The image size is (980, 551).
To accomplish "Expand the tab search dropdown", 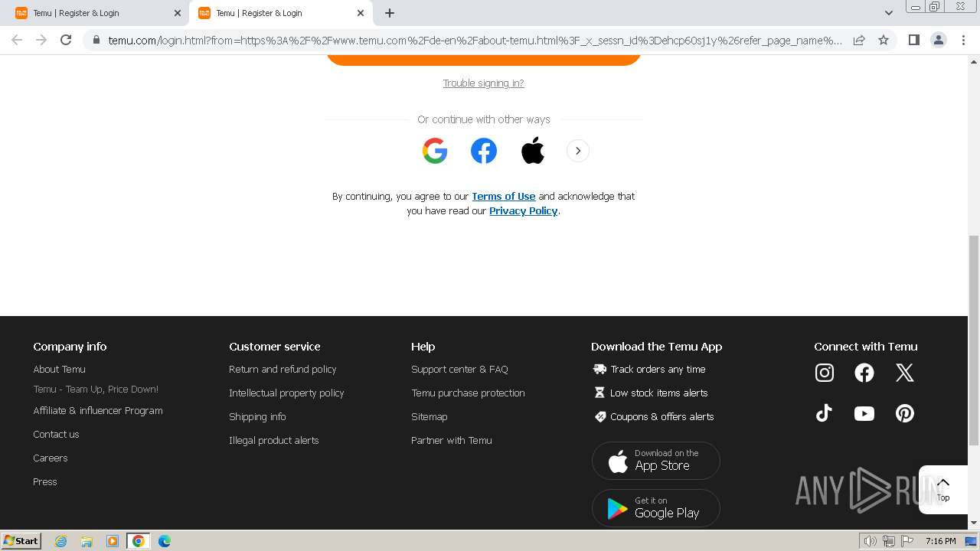I will point(889,13).
